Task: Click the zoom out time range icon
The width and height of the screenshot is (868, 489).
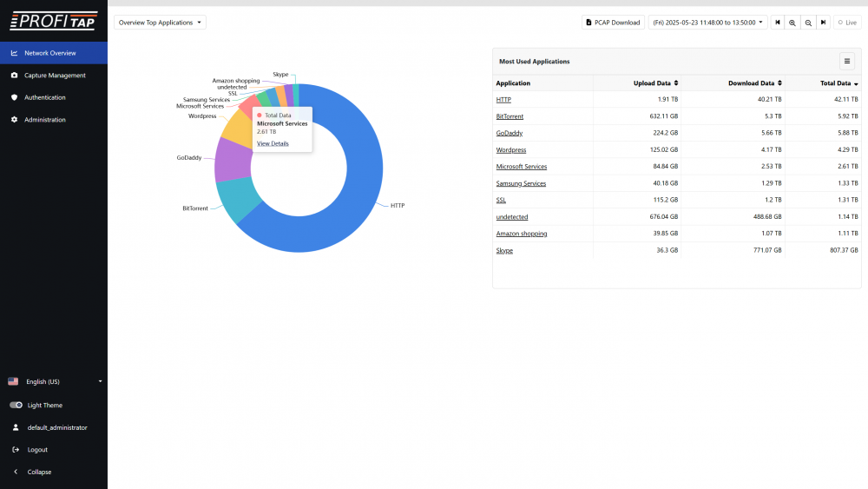Action: (x=808, y=23)
